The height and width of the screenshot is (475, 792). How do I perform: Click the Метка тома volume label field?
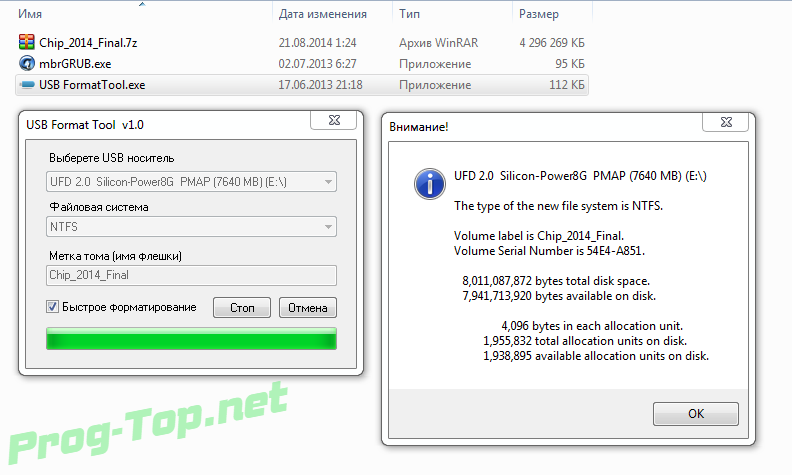(191, 275)
